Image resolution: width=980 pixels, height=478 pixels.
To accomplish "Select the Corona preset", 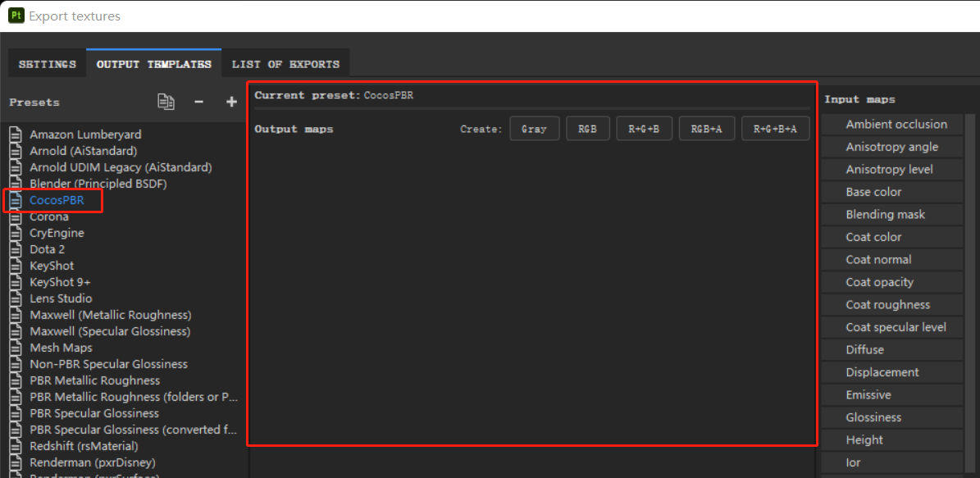I will click(49, 216).
